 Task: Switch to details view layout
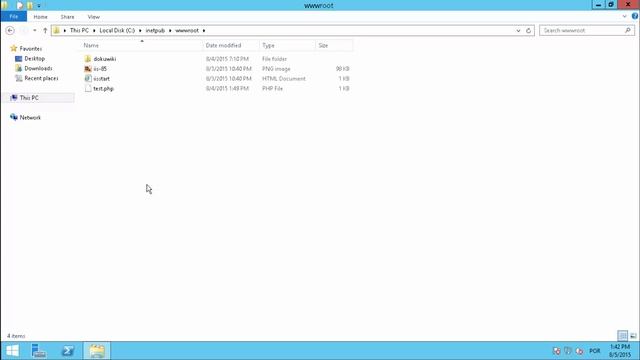coord(622,336)
